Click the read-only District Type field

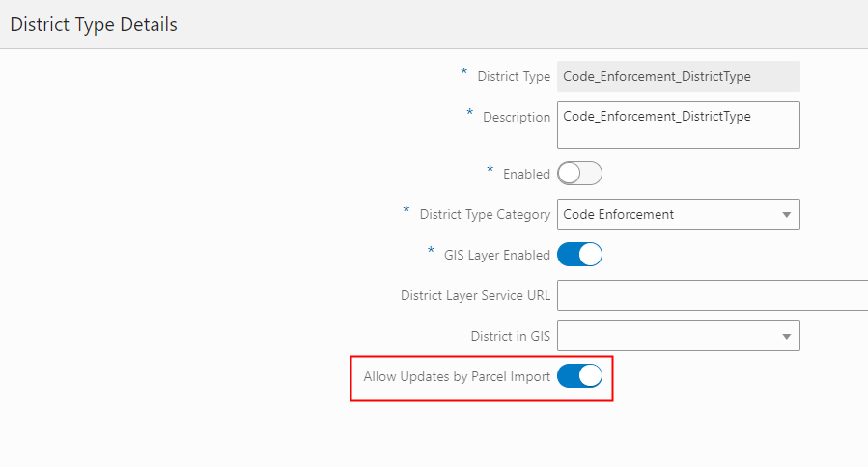click(678, 76)
